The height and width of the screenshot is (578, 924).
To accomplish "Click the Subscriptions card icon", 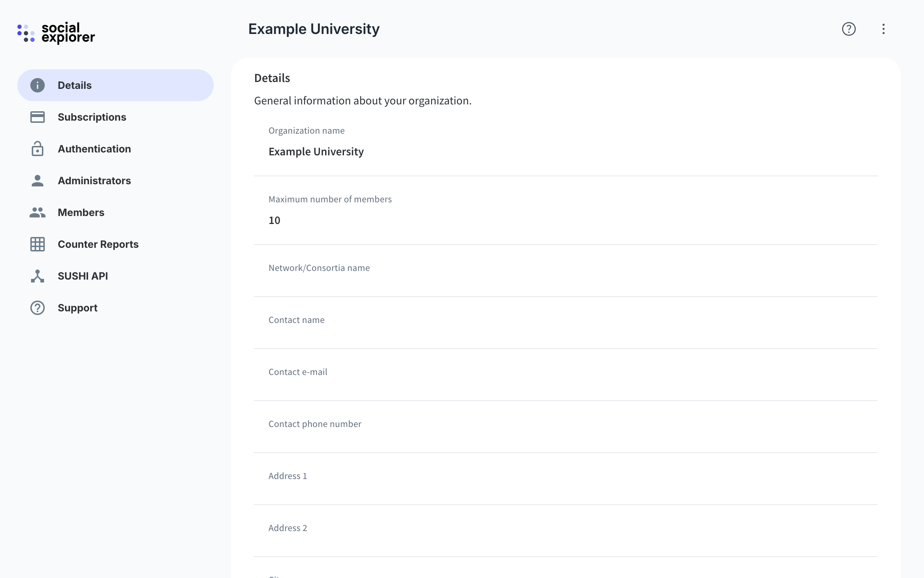I will click(38, 117).
